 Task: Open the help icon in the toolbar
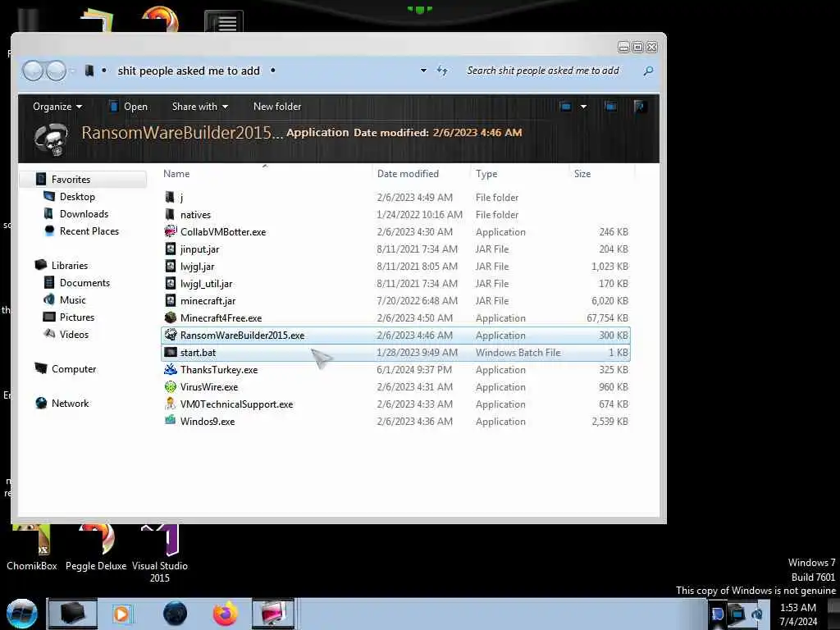click(x=638, y=106)
